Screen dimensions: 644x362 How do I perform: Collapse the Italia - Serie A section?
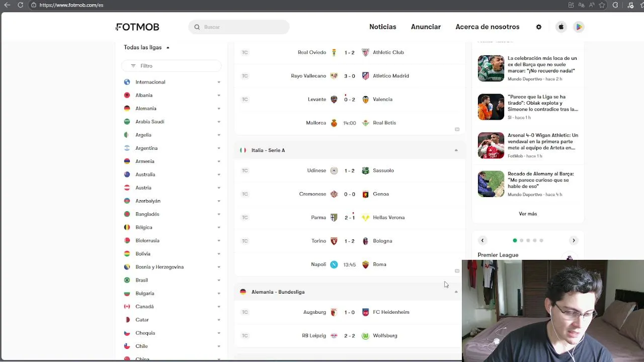coord(456,150)
